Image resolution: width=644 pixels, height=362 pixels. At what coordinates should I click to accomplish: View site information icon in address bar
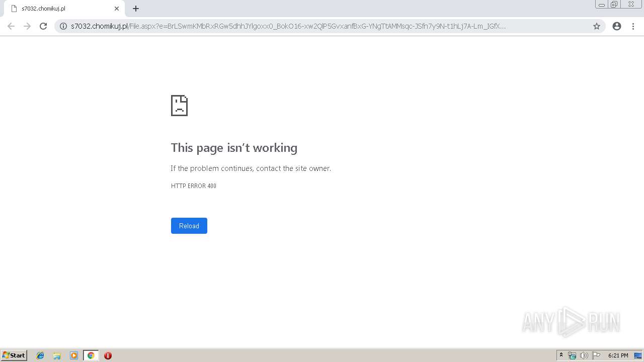63,26
